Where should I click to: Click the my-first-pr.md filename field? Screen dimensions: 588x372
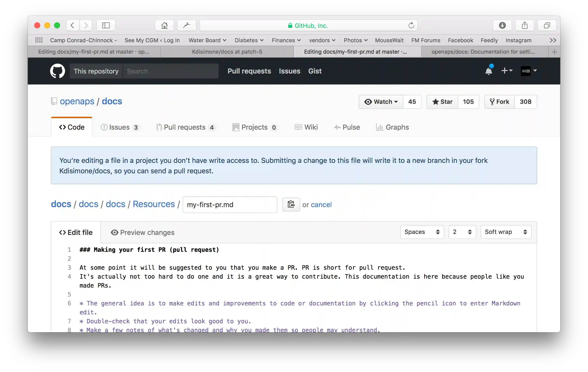pos(229,205)
